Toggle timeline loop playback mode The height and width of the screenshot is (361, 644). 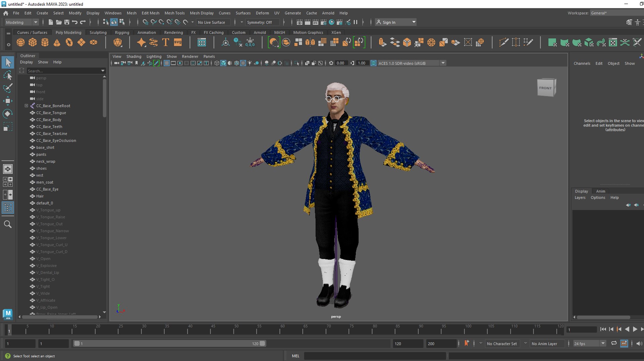coord(614,343)
